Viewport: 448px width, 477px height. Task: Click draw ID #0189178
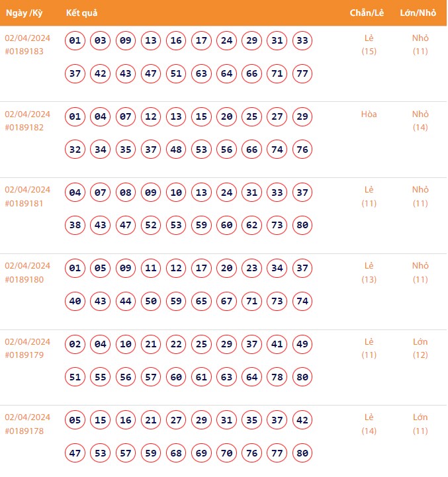(24, 431)
